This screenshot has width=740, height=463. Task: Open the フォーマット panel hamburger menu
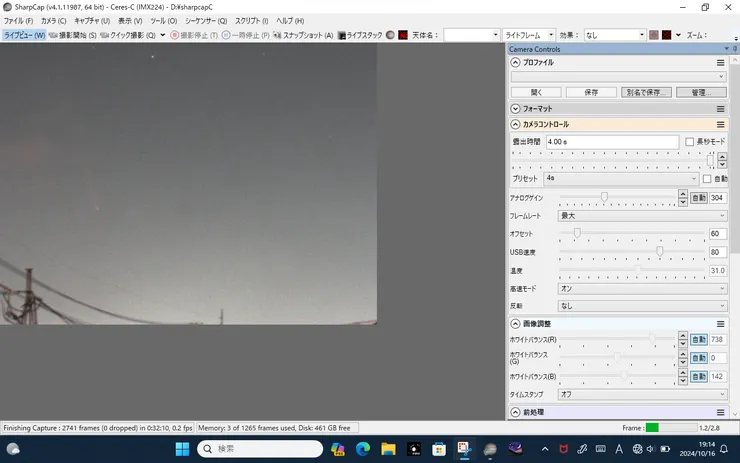click(720, 109)
